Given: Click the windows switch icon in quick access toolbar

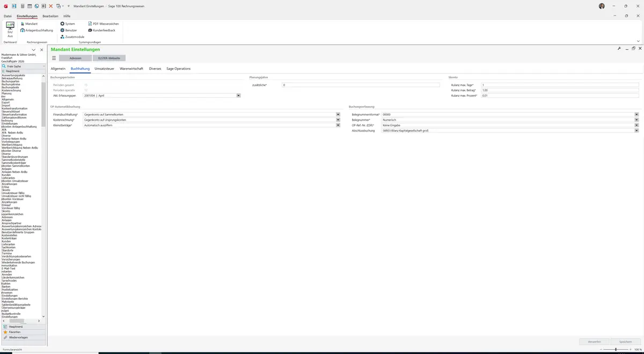Looking at the screenshot, I should point(58,6).
